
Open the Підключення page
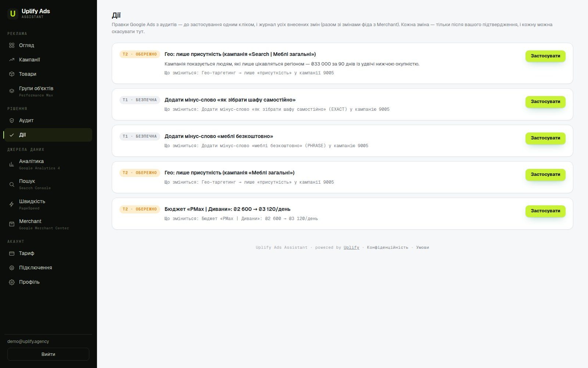click(x=48, y=268)
